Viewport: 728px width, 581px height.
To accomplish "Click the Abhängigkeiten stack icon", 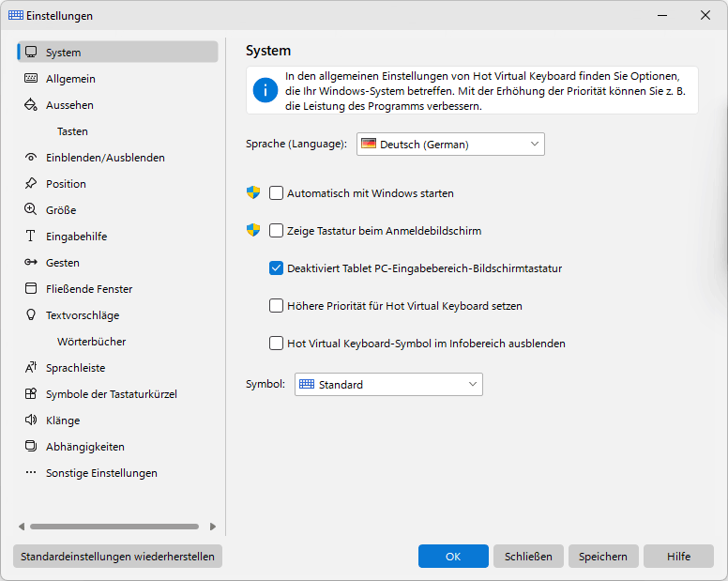I will [31, 447].
